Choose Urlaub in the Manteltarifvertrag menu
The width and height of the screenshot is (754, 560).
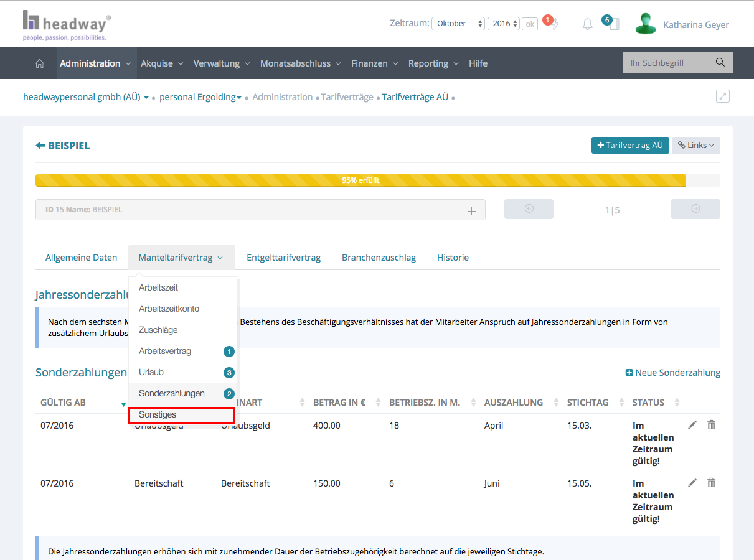tap(151, 372)
